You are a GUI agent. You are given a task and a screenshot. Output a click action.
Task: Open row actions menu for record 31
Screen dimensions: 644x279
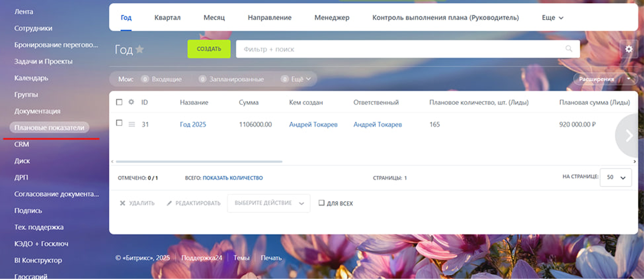[x=132, y=124]
